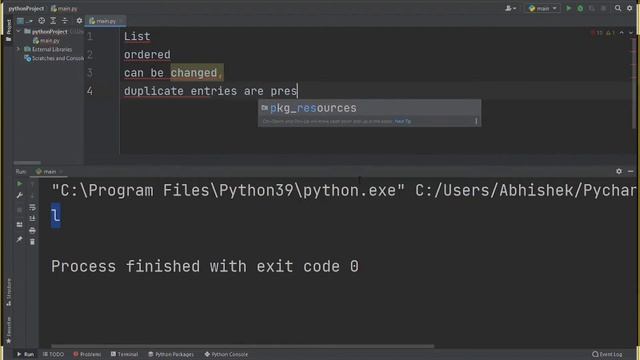Click the word List on line 1
This screenshot has height=360, width=640.
137,36
